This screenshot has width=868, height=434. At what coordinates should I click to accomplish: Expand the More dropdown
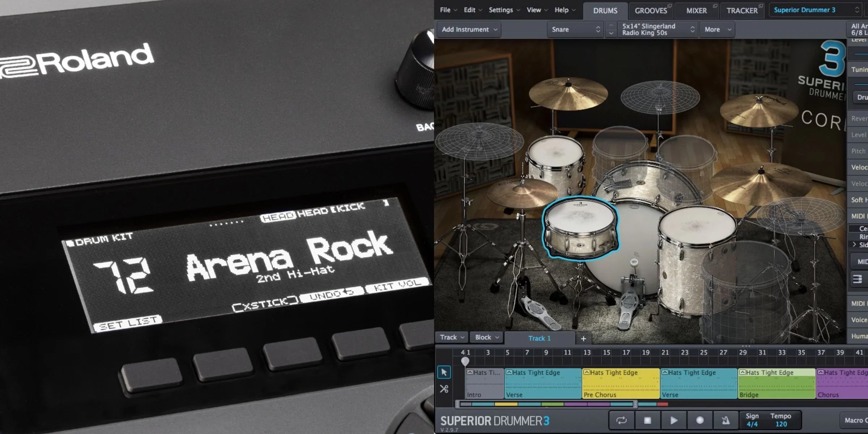718,29
